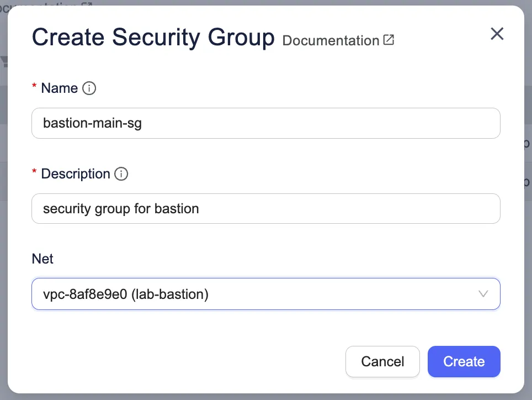This screenshot has width=532, height=400.
Task: Open the Documentation link beside the title
Action: click(x=331, y=40)
